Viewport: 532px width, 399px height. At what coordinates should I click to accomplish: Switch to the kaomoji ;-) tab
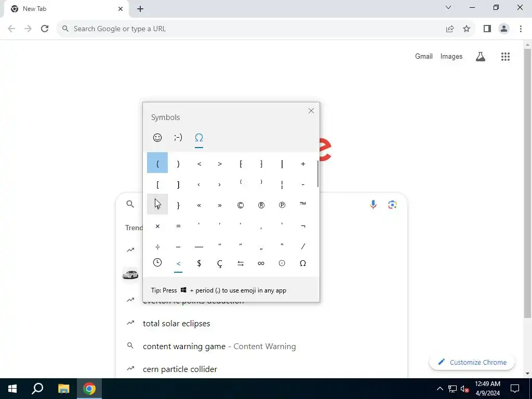[178, 137]
